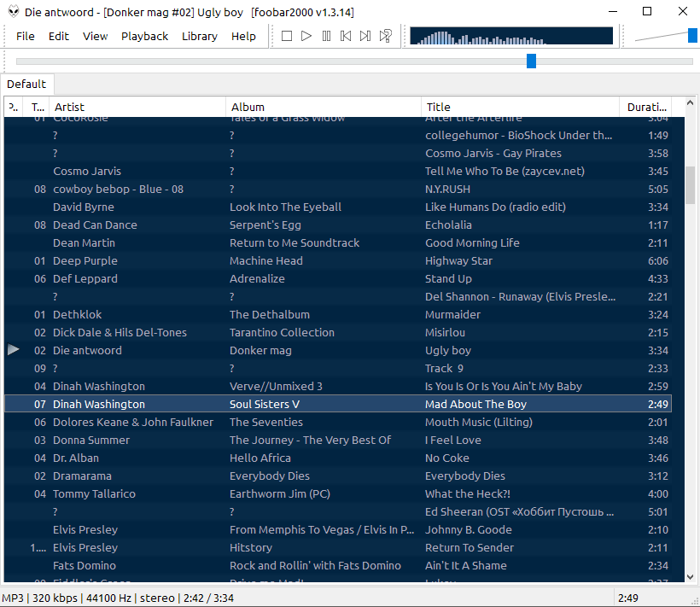Select collegehumor BioShock track
Screen dimensions: 700x607
click(x=338, y=135)
